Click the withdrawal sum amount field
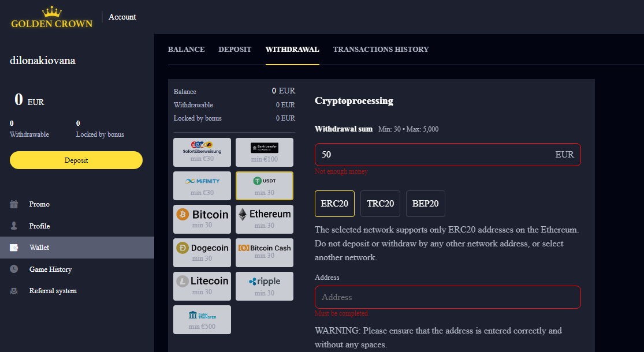 [433, 155]
